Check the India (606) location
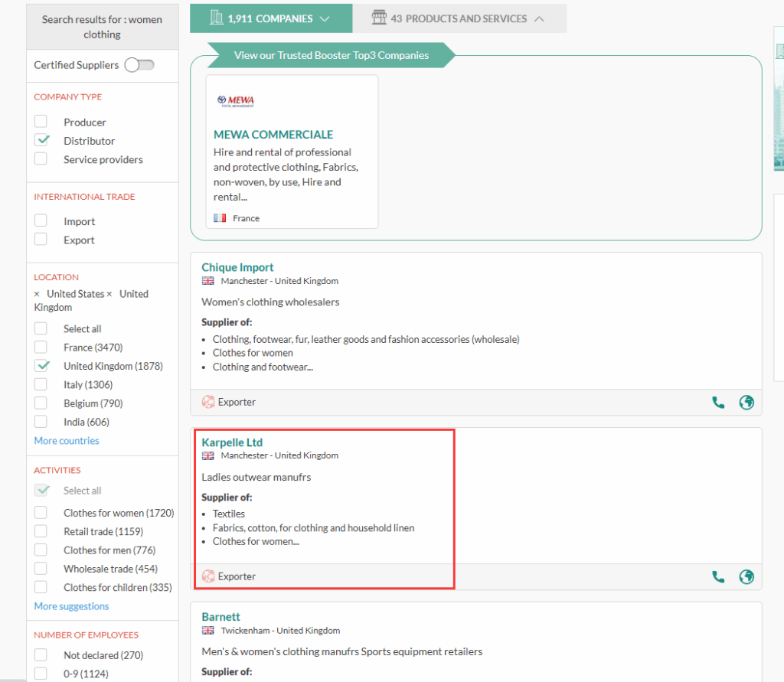The height and width of the screenshot is (682, 784). 41,422
